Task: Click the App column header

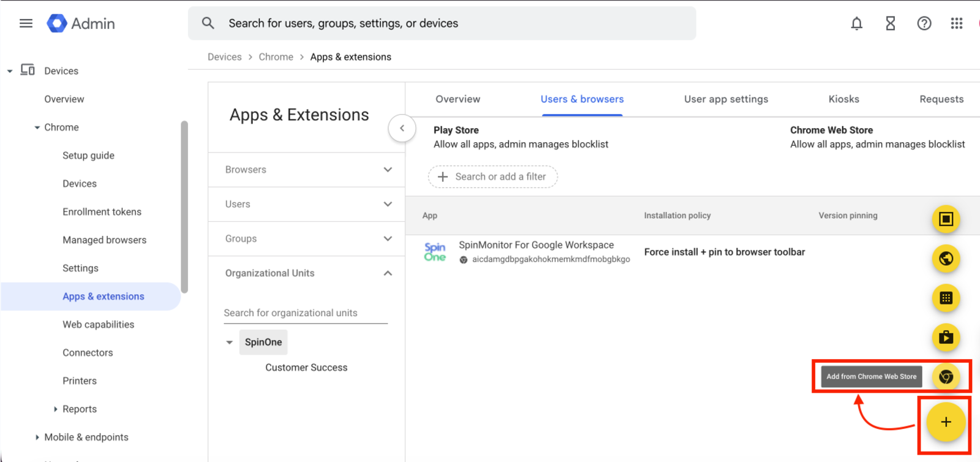Action: coord(429,216)
